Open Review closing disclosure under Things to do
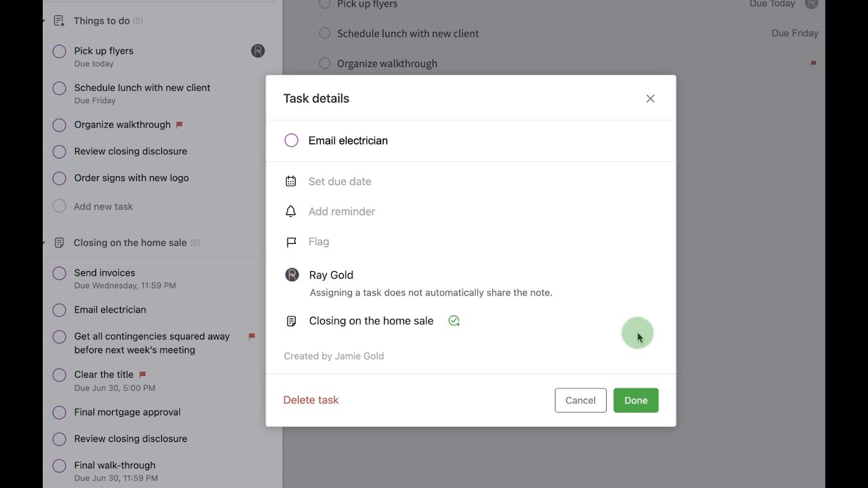This screenshot has width=868, height=488. [x=130, y=151]
